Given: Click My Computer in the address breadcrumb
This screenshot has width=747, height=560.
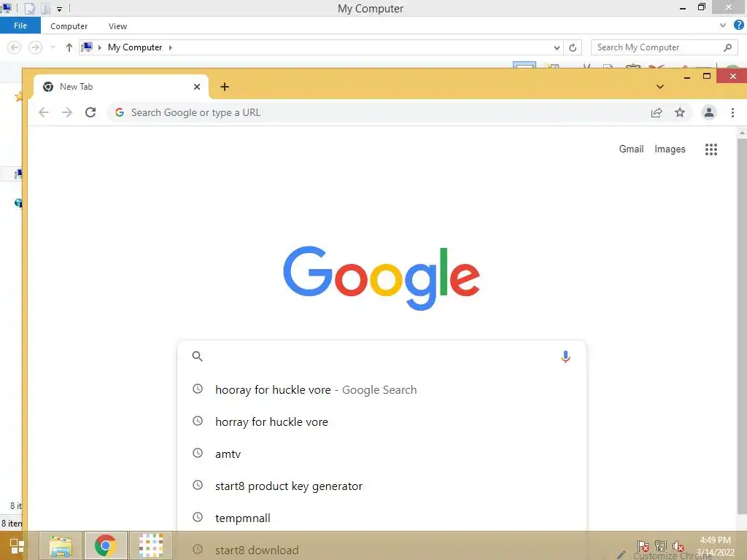Looking at the screenshot, I should (x=135, y=47).
